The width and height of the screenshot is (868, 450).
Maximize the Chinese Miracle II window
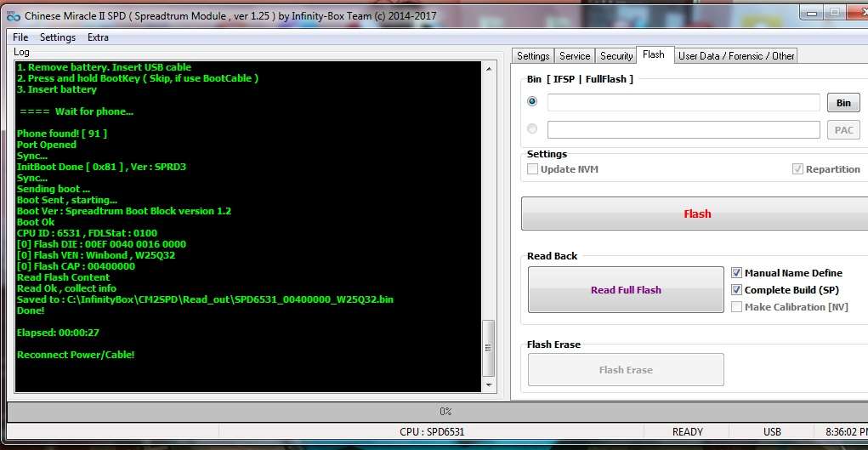(x=835, y=12)
